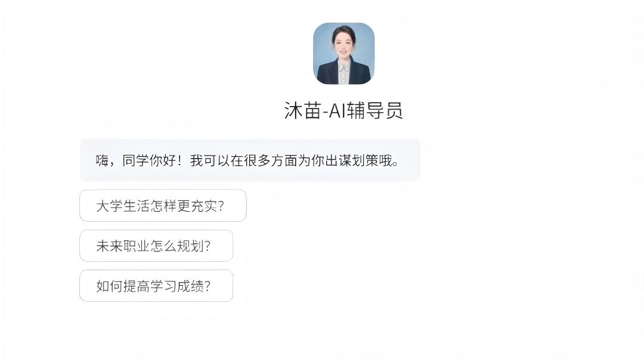The width and height of the screenshot is (644, 362).
Task: Open the assistant profile portrait icon
Action: point(344,54)
